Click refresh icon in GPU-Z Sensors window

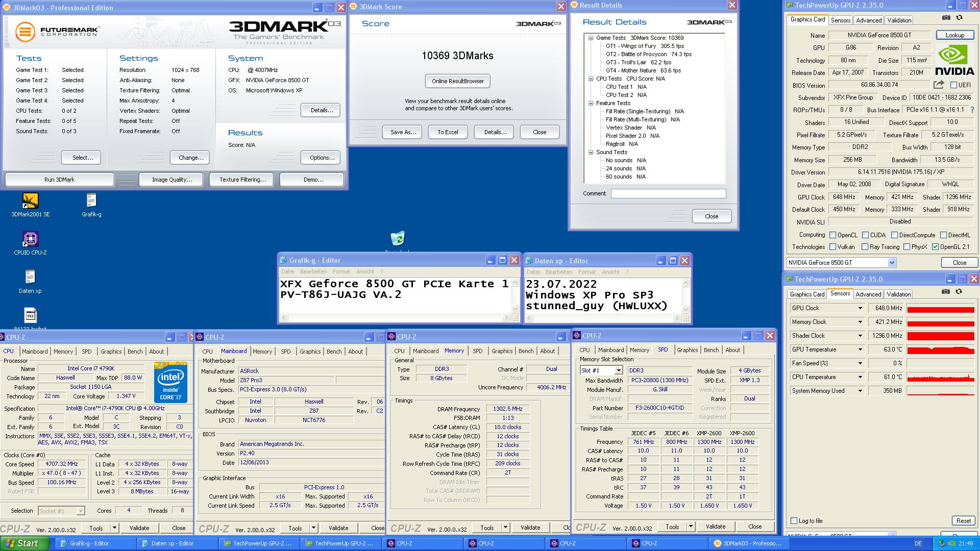coord(959,292)
